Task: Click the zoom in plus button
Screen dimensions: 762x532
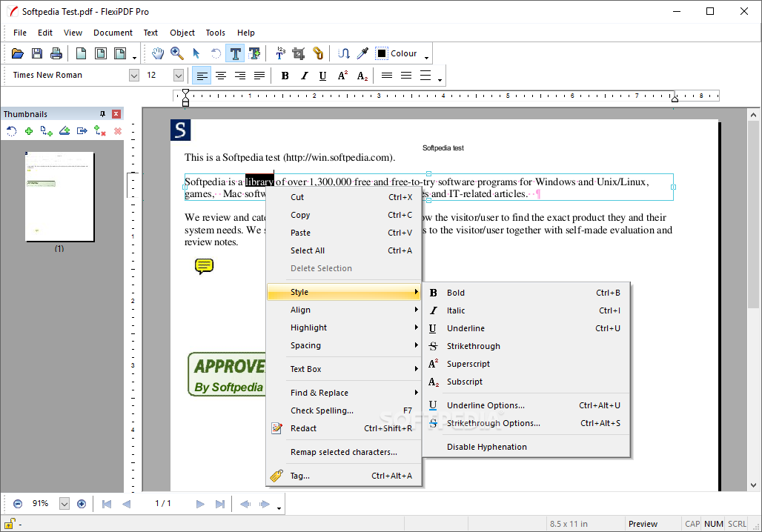Action: (x=82, y=504)
